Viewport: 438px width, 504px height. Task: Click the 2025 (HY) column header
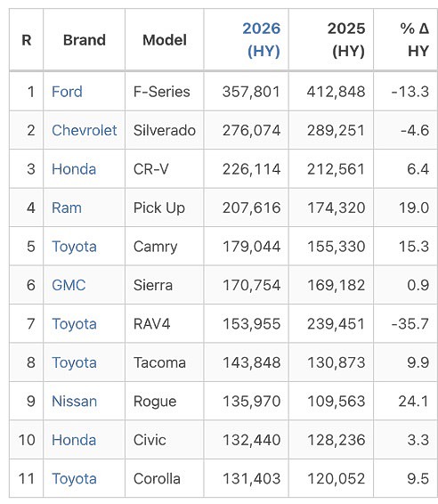click(x=346, y=40)
